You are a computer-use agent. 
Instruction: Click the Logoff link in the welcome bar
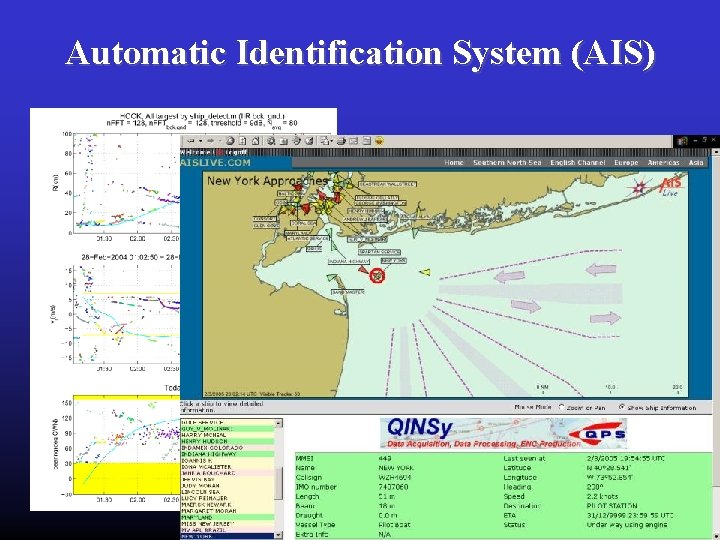[236, 152]
